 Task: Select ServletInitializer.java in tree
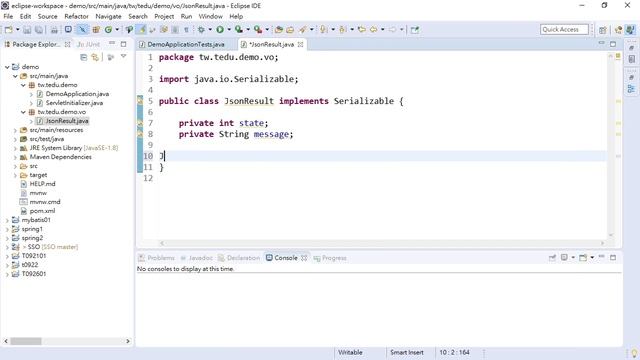pyautogui.click(x=74, y=103)
